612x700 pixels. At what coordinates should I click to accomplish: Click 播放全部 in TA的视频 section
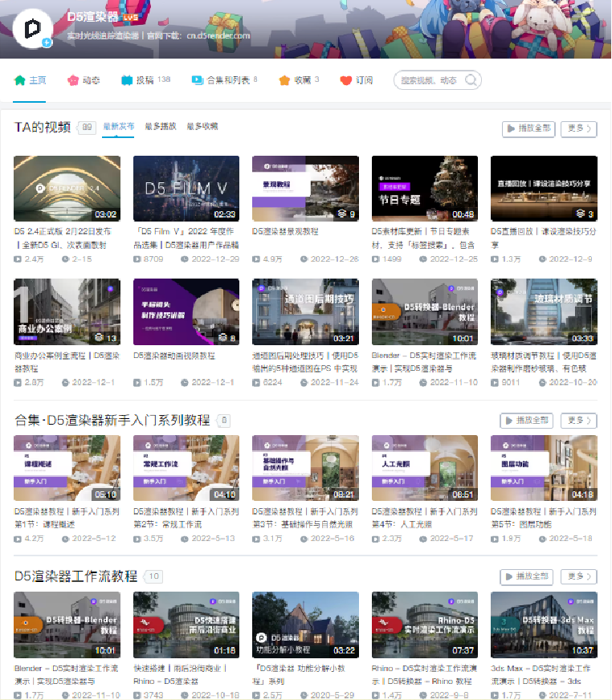pos(528,128)
